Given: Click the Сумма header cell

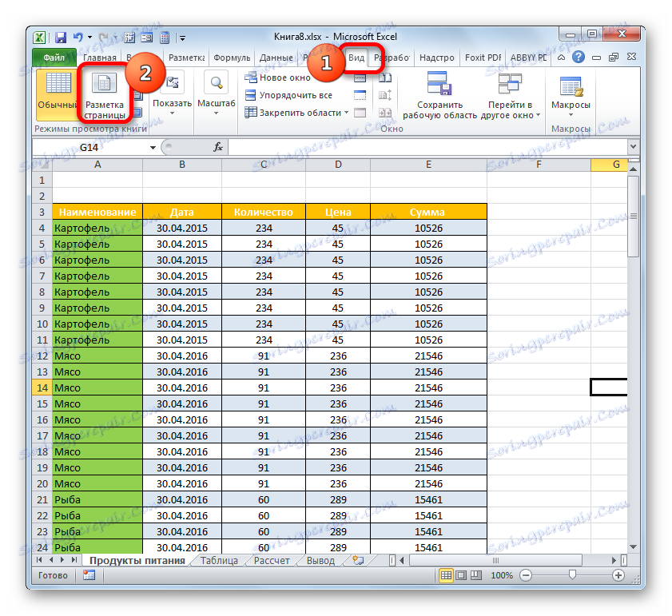Looking at the screenshot, I should pyautogui.click(x=428, y=213).
